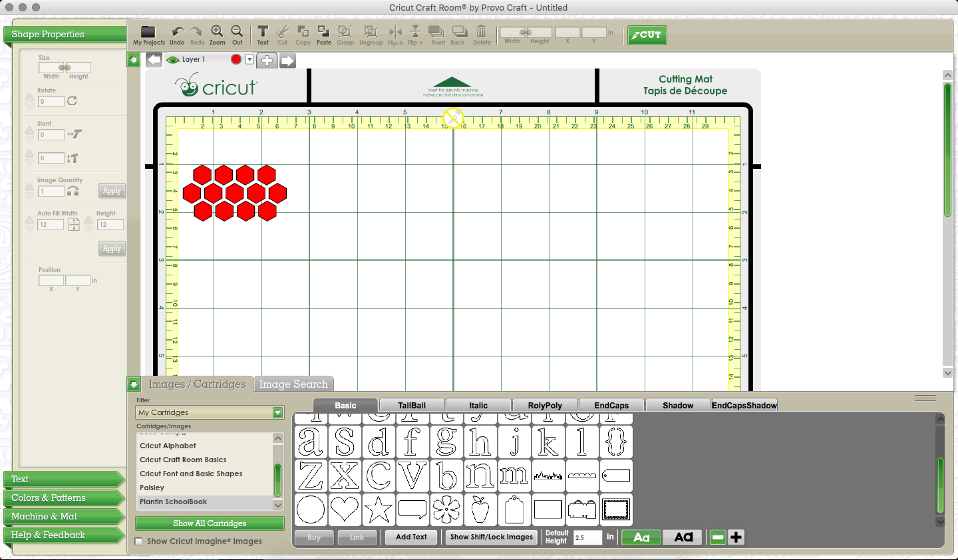The height and width of the screenshot is (560, 958).
Task: Click Apply under Image Quantity
Action: coord(112,191)
